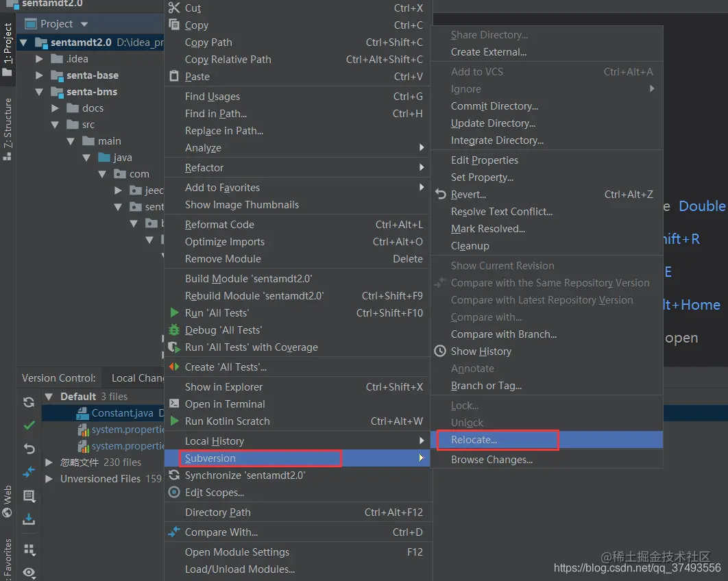This screenshot has width=728, height=581.
Task: Click the green Commit checkmark icon
Action: tap(29, 425)
